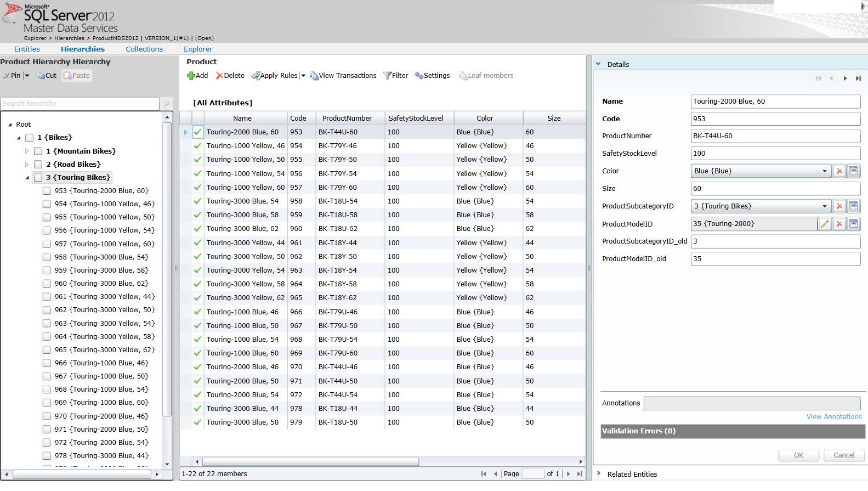The height and width of the screenshot is (491, 868).
Task: Open the Apply Rules dropdown arrow
Action: coord(303,76)
